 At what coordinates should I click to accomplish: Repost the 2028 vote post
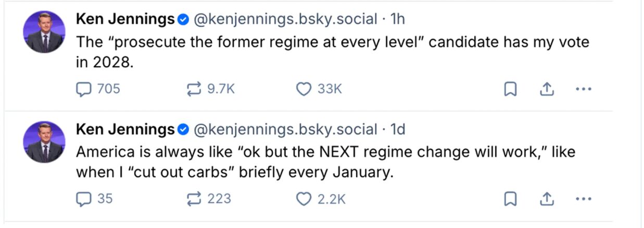194,90
